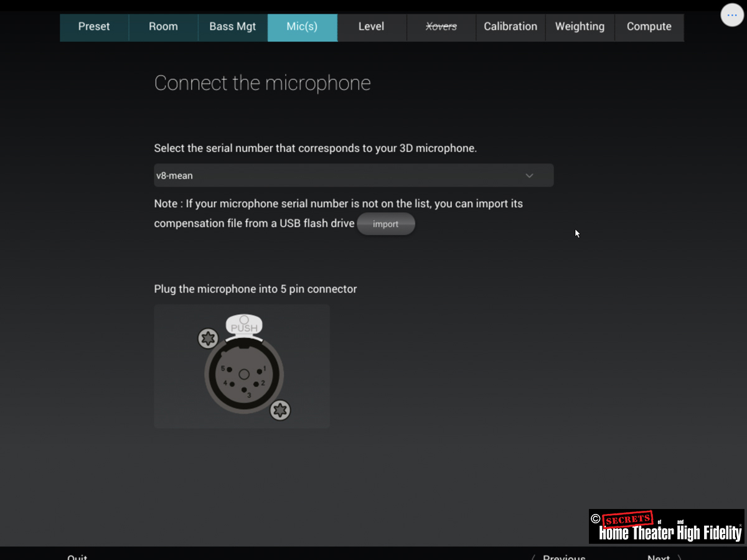Click the PUSH latch on the connector
Image resolution: width=747 pixels, height=560 pixels.
coord(244,325)
